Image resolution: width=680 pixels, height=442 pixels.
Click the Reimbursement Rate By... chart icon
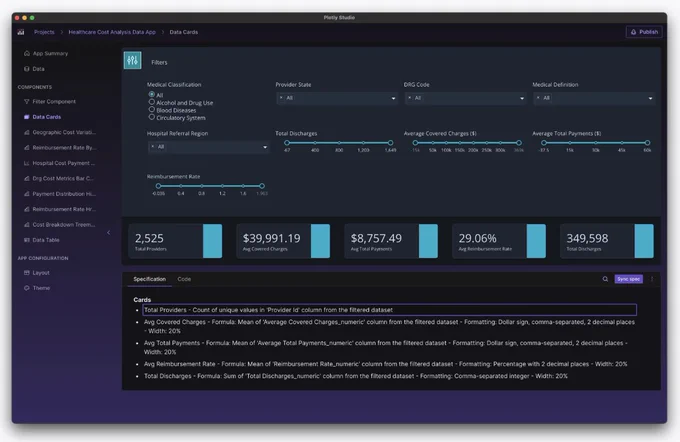click(x=26, y=147)
